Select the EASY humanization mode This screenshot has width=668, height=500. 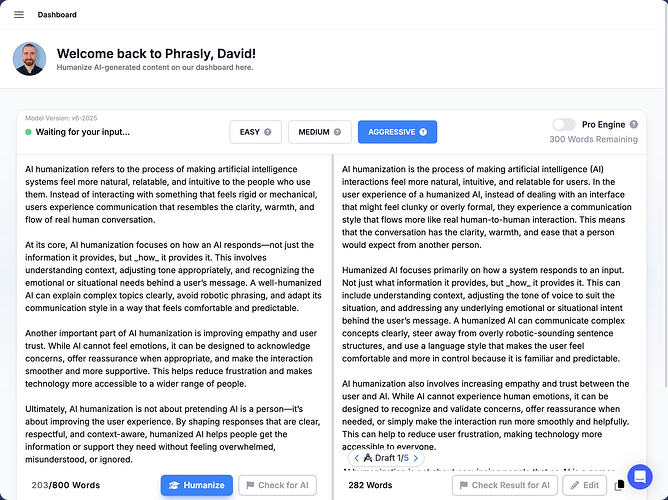coord(255,132)
